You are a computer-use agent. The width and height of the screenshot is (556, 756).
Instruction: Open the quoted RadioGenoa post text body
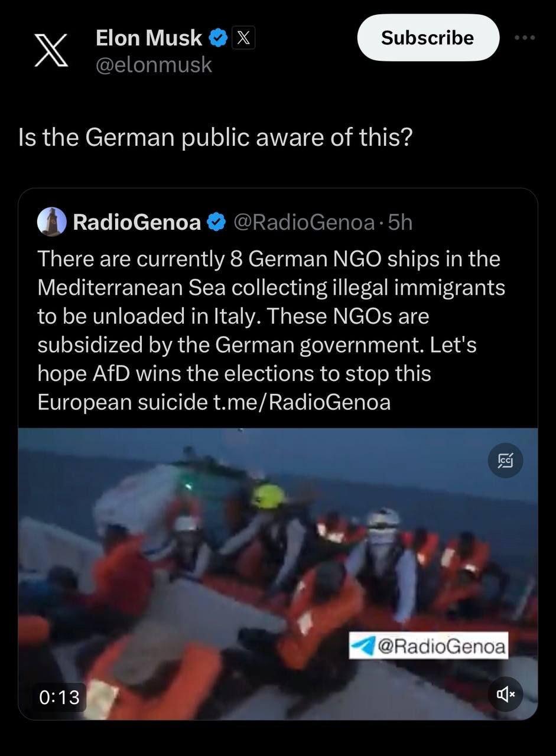tap(272, 330)
